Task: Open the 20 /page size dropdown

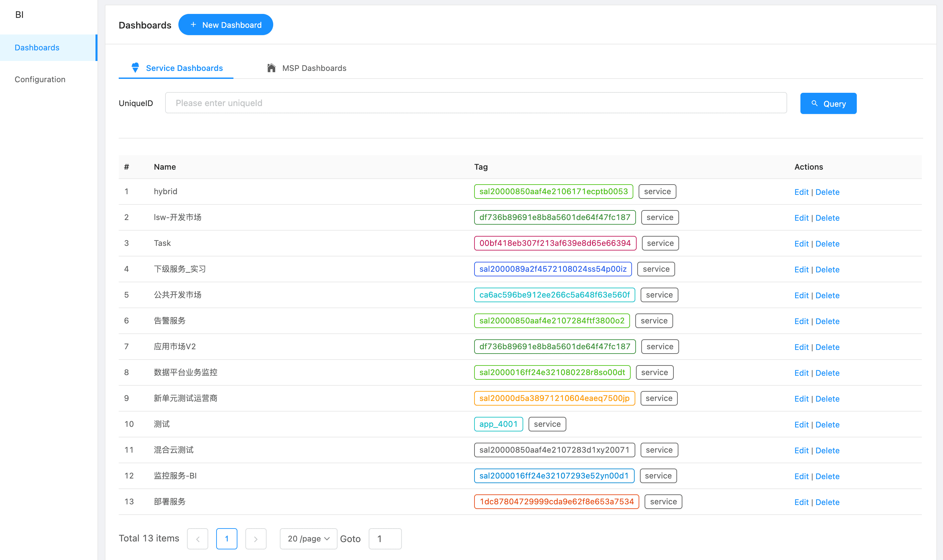Action: pyautogui.click(x=308, y=539)
